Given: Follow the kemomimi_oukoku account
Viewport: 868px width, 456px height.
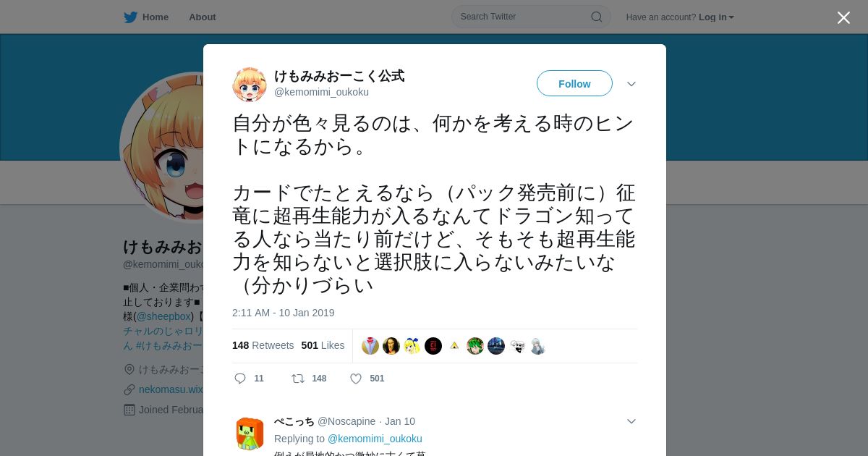Looking at the screenshot, I should (574, 84).
